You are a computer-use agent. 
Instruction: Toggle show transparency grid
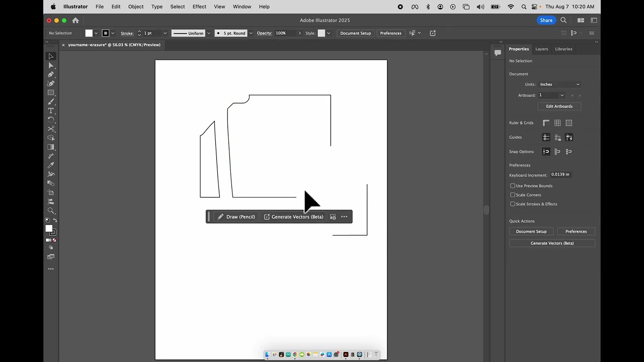click(x=569, y=123)
